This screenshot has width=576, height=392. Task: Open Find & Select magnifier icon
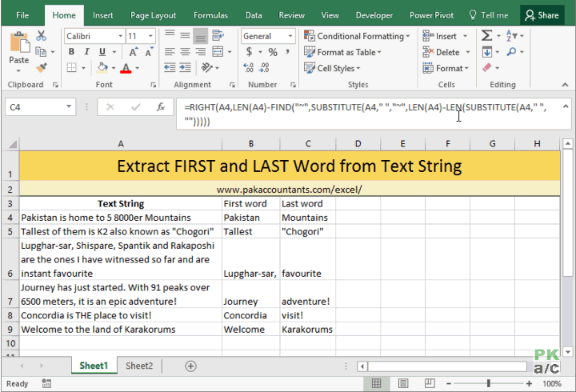[x=511, y=52]
